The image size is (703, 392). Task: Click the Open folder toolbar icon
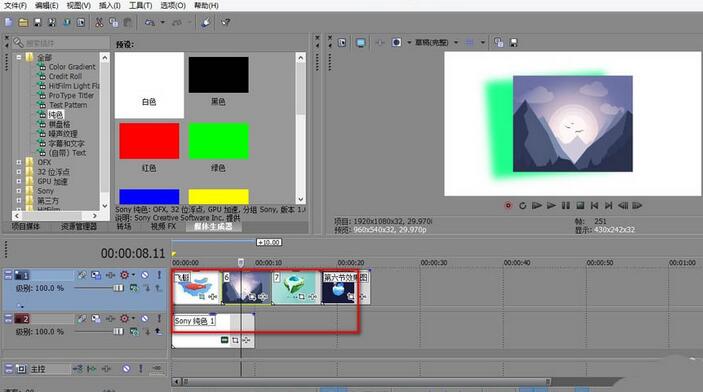pyautogui.click(x=23, y=22)
